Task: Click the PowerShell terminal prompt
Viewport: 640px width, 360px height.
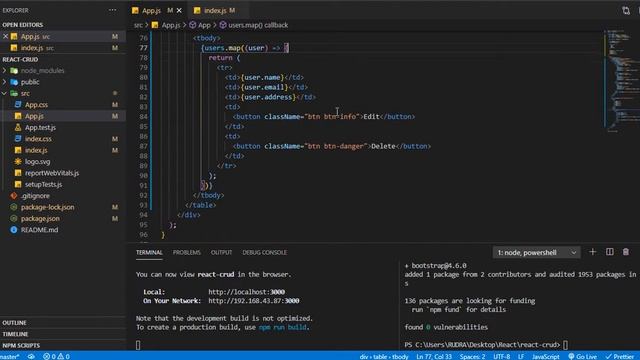Action: point(486,345)
